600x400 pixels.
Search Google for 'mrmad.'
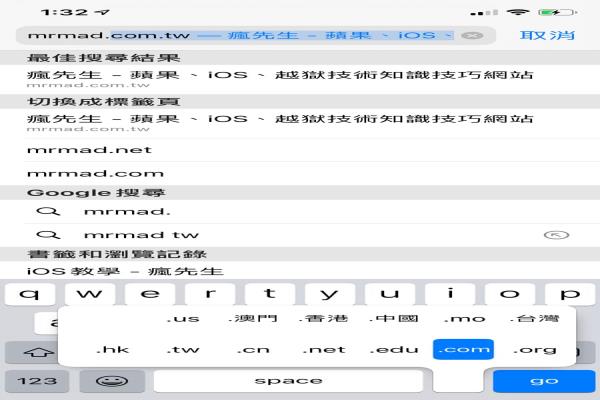click(x=300, y=211)
